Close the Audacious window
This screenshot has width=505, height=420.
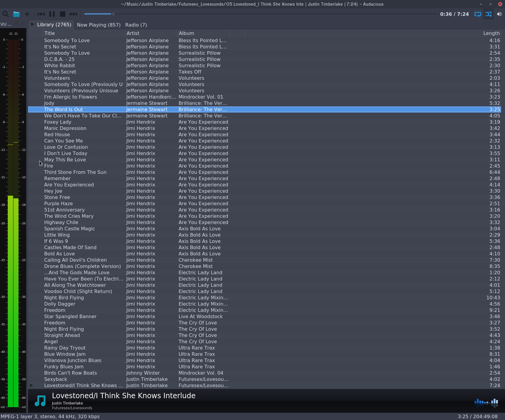click(500, 4)
